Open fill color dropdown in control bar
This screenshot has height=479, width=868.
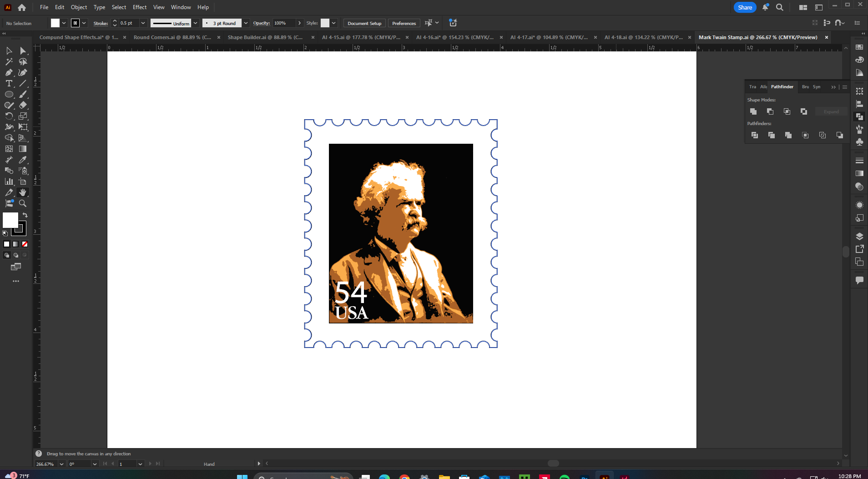64,23
